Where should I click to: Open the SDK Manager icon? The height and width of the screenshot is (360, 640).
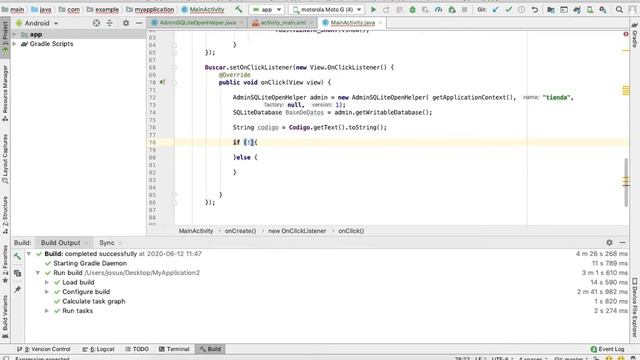point(603,9)
